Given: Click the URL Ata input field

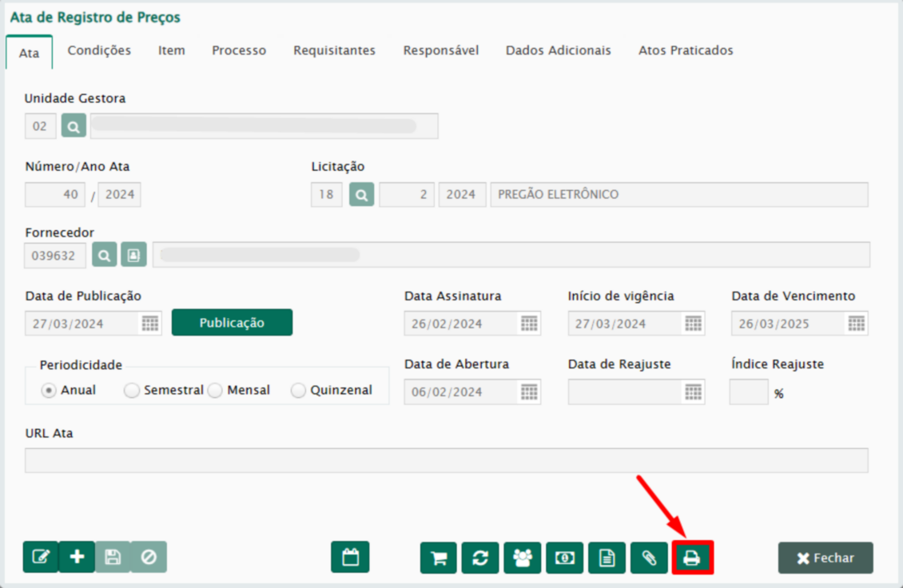Looking at the screenshot, I should [446, 460].
